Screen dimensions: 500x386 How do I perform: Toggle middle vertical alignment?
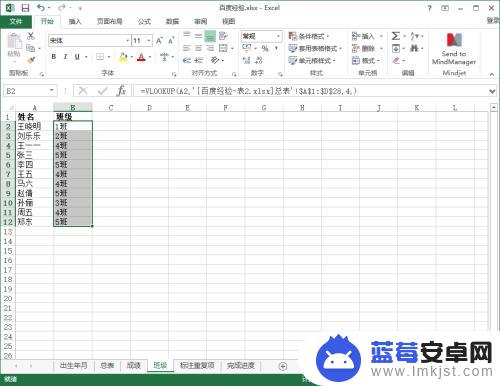coord(199,36)
